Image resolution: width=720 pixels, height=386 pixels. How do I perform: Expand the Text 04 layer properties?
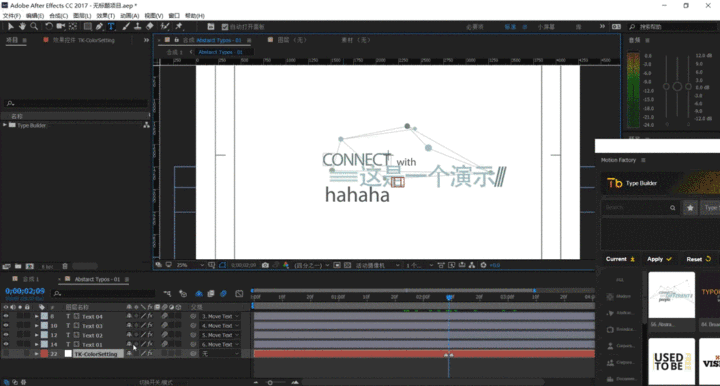pyautogui.click(x=37, y=316)
